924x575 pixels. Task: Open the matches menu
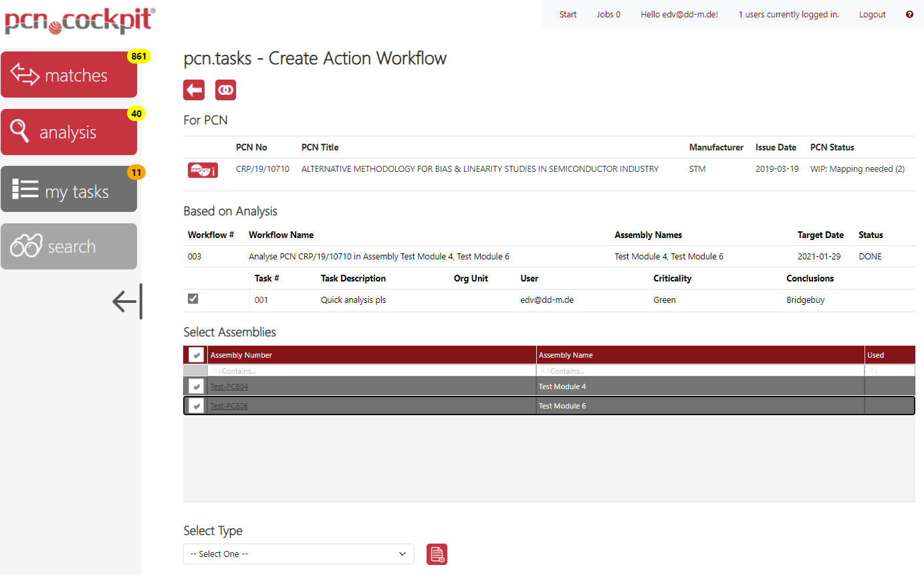69,75
